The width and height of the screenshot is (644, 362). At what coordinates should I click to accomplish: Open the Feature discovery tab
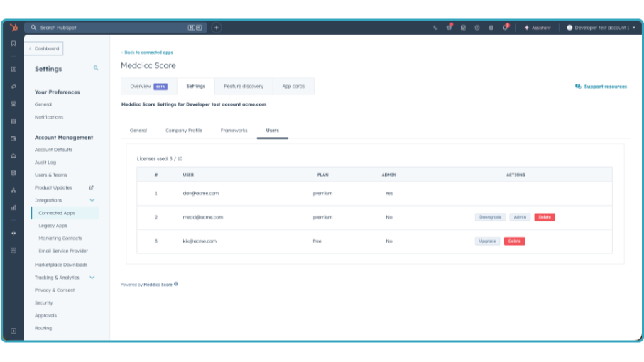point(244,87)
